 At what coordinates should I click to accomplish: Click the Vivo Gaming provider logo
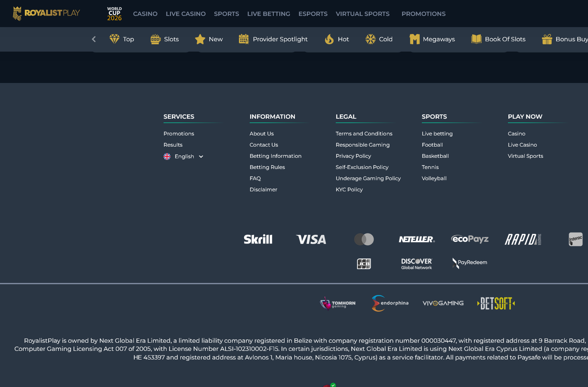pos(443,303)
